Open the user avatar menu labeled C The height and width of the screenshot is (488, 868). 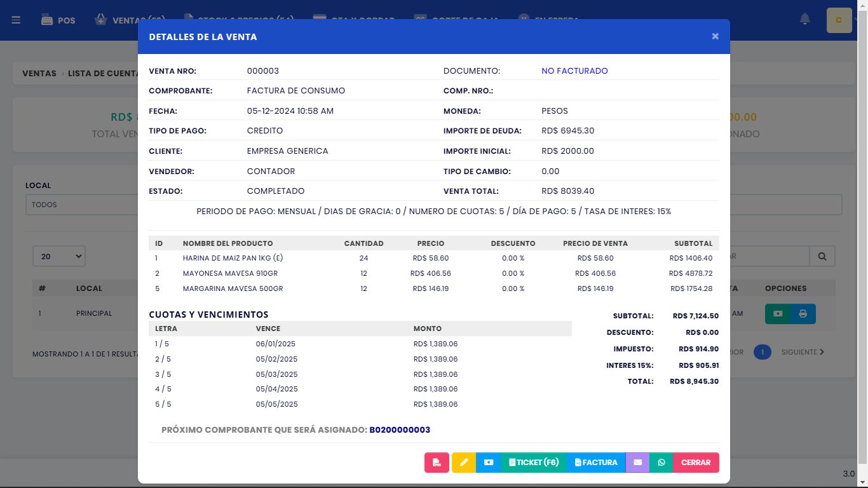tap(839, 20)
